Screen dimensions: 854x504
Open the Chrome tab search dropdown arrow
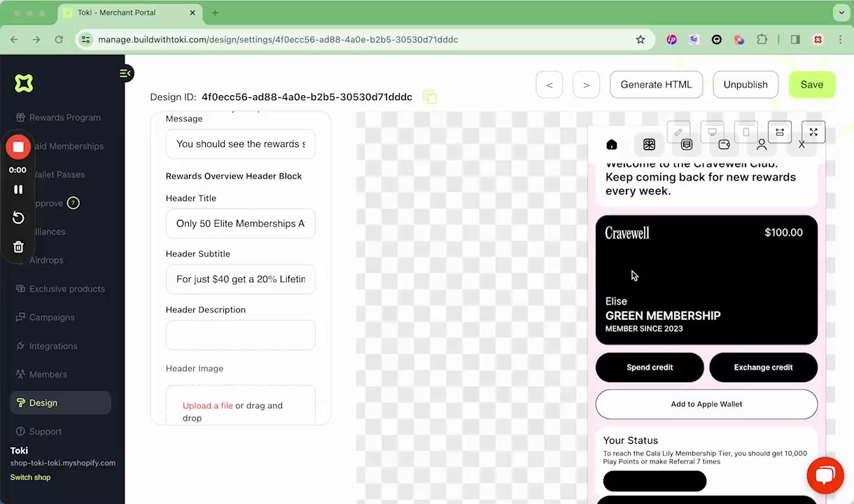(841, 13)
